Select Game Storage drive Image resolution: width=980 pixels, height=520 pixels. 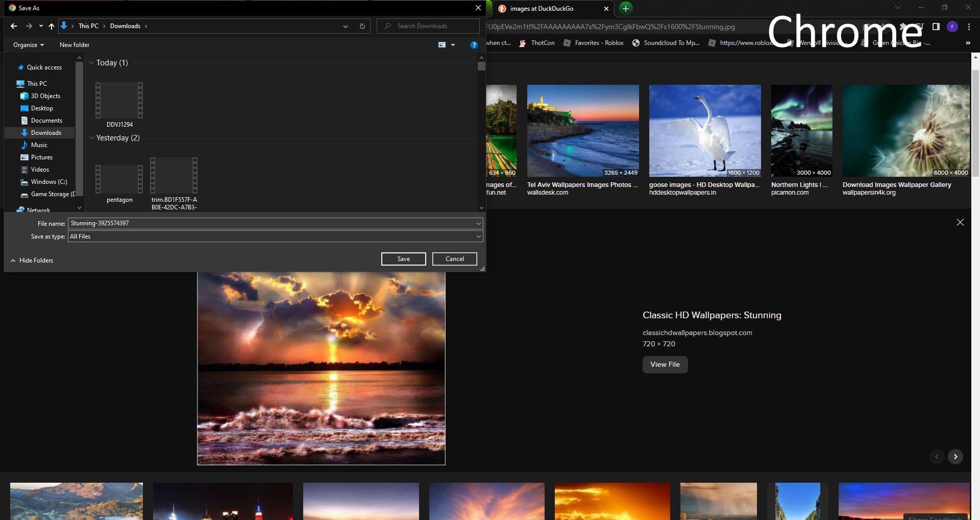tap(47, 194)
